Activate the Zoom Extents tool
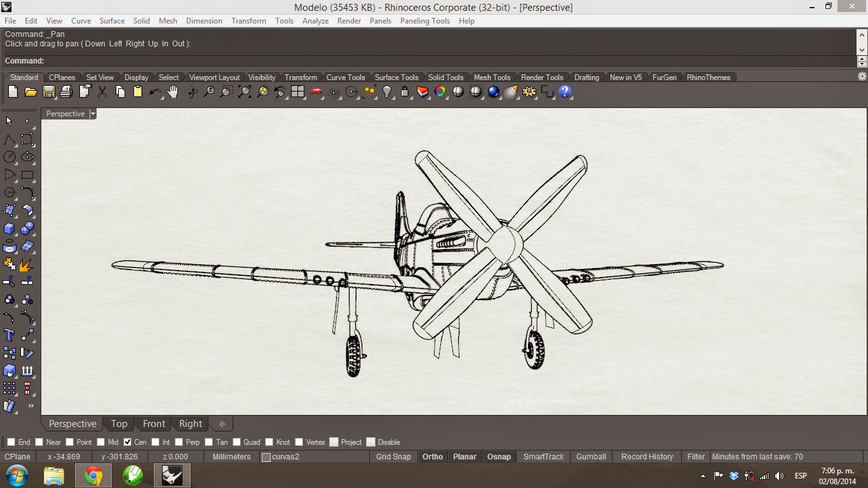 coord(245,92)
